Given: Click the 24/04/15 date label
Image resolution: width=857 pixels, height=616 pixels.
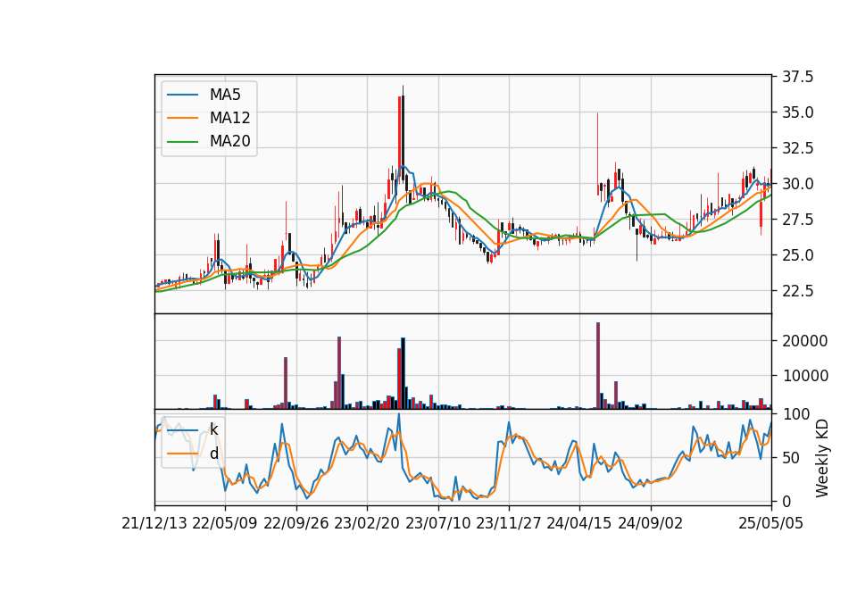Looking at the screenshot, I should click(x=579, y=523).
